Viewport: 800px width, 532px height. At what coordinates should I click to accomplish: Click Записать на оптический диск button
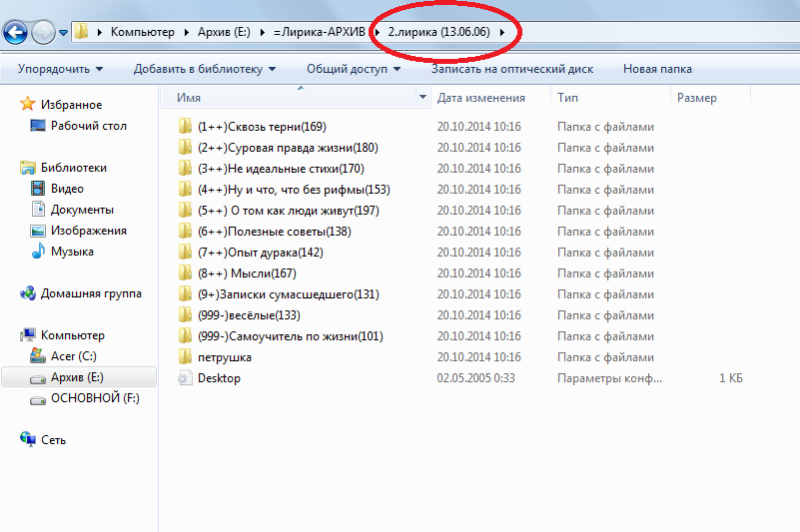point(511,69)
